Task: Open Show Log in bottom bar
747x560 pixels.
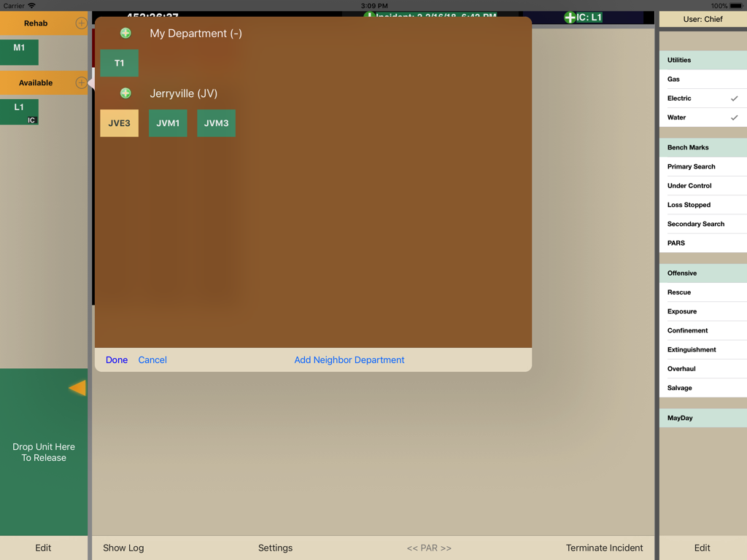Action: tap(123, 548)
